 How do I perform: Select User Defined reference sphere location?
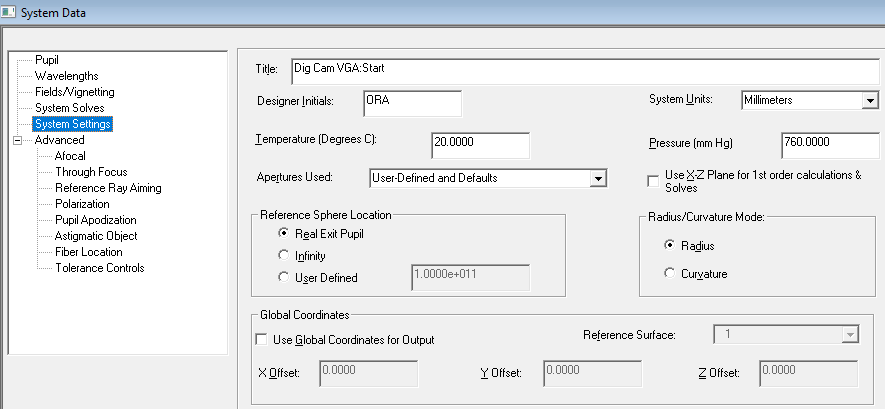(284, 278)
